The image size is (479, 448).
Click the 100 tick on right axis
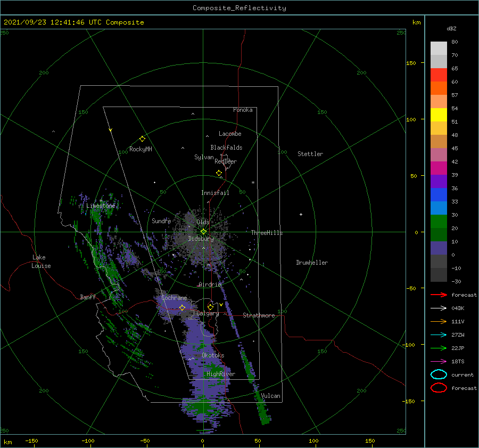tap(411, 119)
